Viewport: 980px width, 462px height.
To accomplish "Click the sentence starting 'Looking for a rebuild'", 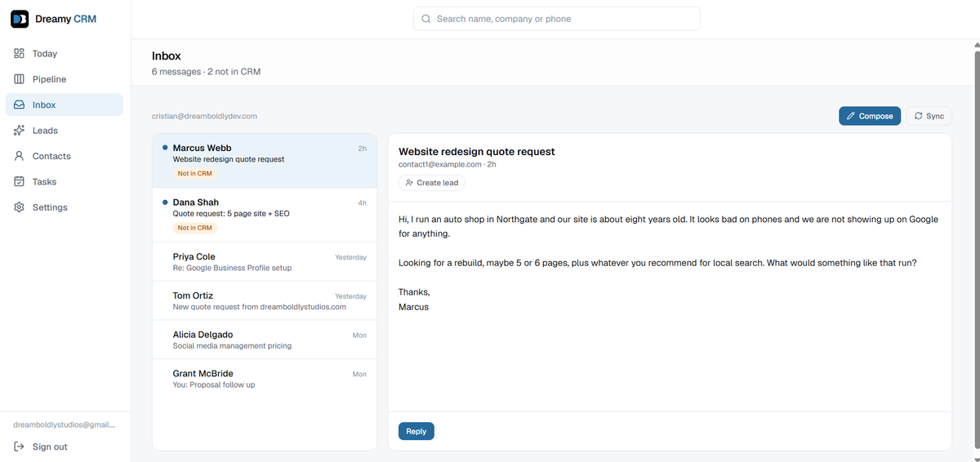I will 657,263.
